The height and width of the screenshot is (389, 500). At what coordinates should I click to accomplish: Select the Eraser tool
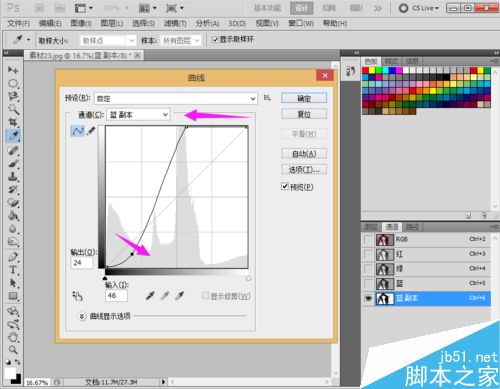[x=13, y=202]
